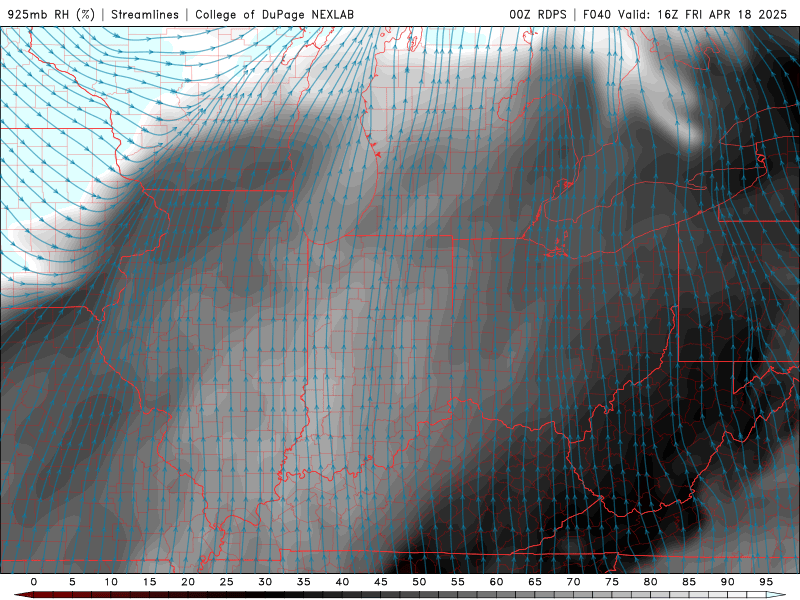
Task: Click the "Streamlines" label in header
Action: 145,14
